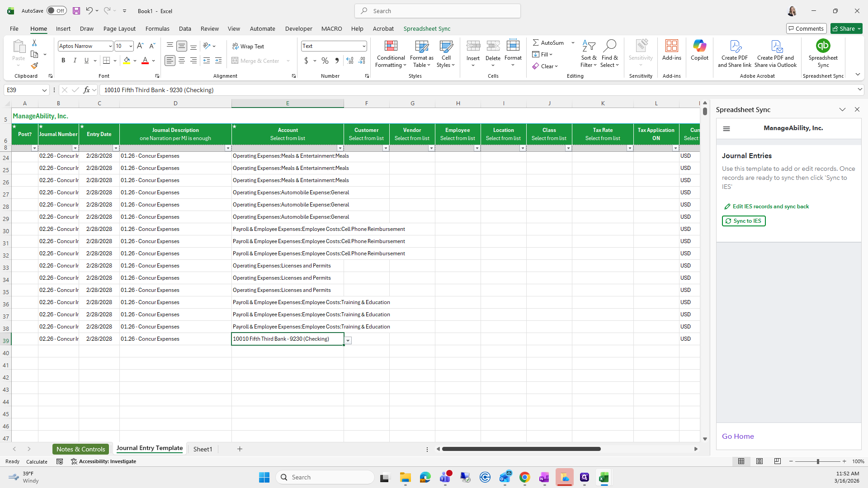Screen dimensions: 868x488
Task: Open the font name dropdown Aptos Narrow
Action: tap(110, 46)
